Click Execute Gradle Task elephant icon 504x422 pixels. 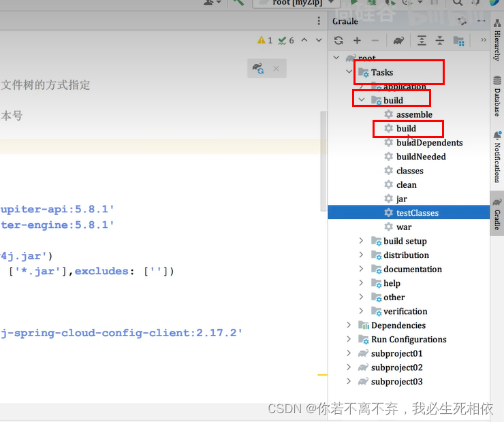pos(398,40)
